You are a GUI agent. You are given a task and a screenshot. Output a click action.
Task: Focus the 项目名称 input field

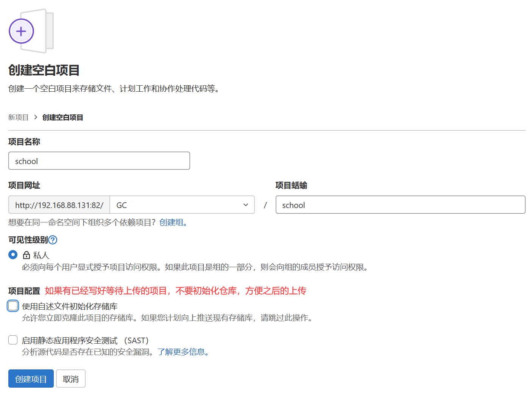[x=99, y=161]
